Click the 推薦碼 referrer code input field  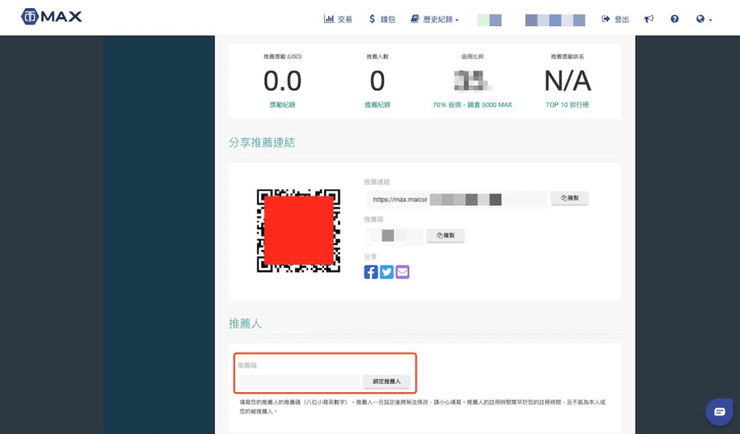(x=299, y=382)
